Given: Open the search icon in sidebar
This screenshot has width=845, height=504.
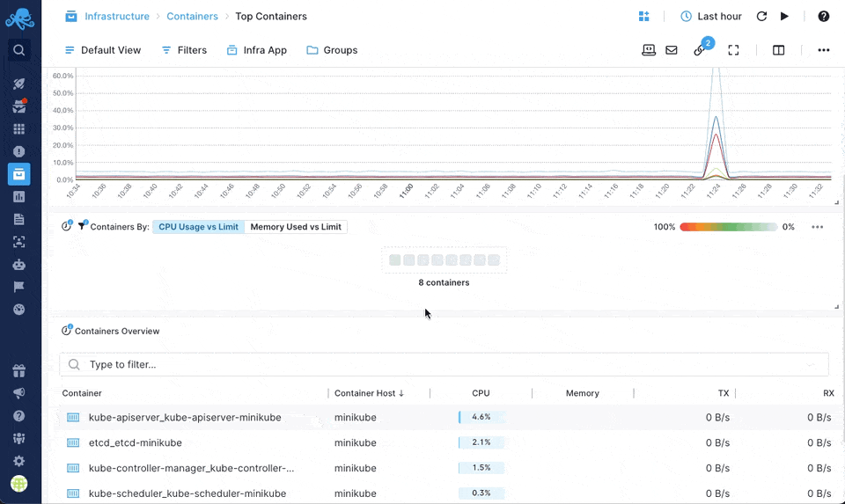Looking at the screenshot, I should 18,50.
